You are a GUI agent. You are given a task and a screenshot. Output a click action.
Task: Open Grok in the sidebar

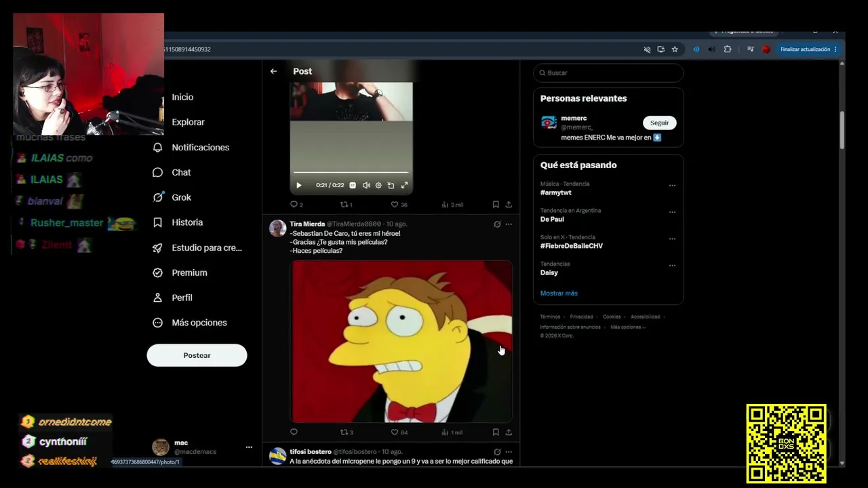(172, 197)
